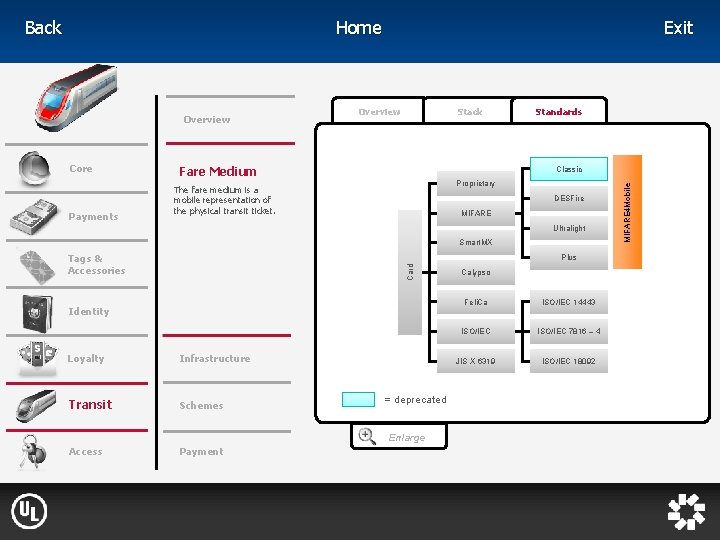Click the Ultralight box
This screenshot has width=720, height=540.
569,228
